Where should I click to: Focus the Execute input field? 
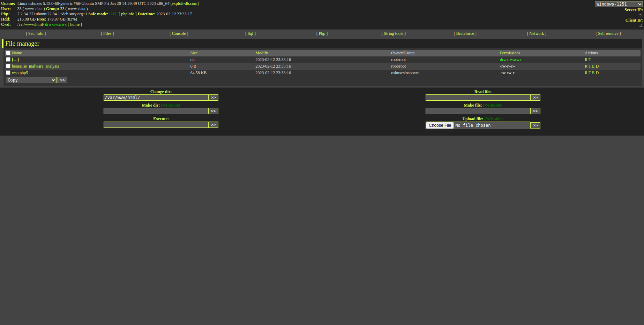(x=156, y=125)
